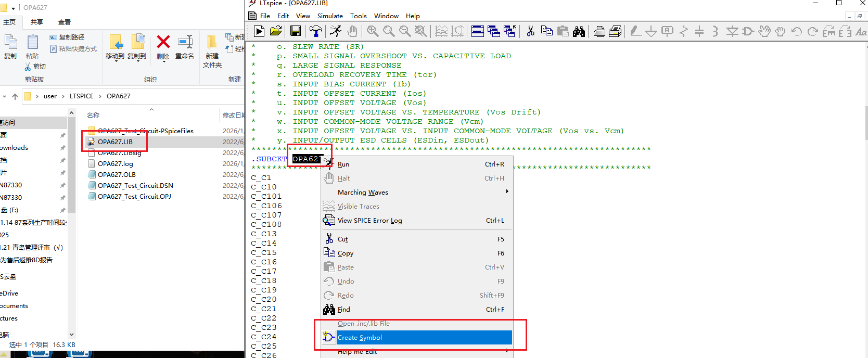Screen dimensions: 868x358
Task: Click the Paste clipboard toolbar icon
Action: (563, 31)
